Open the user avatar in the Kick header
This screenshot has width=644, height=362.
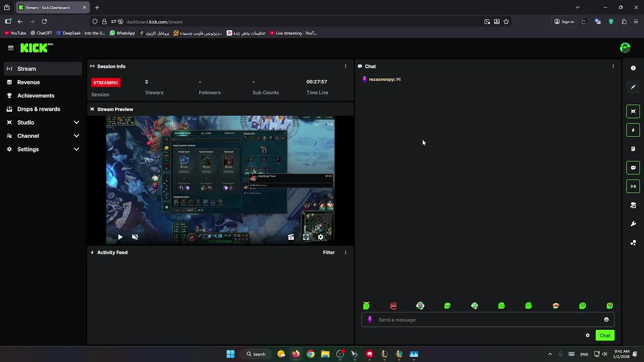click(x=625, y=48)
